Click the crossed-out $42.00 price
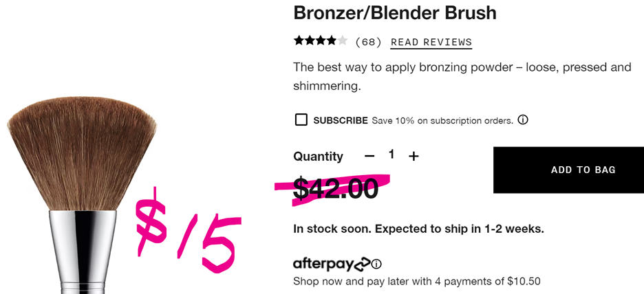This screenshot has height=294, width=644. point(336,188)
